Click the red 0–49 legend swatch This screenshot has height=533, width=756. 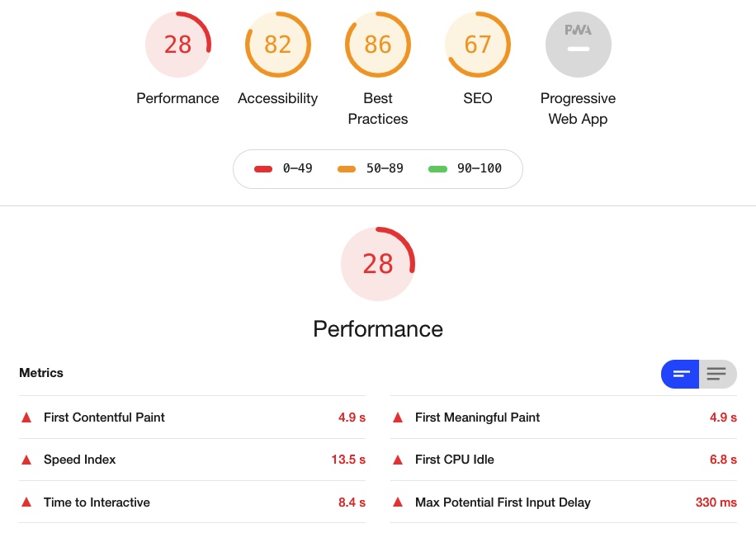pos(263,169)
